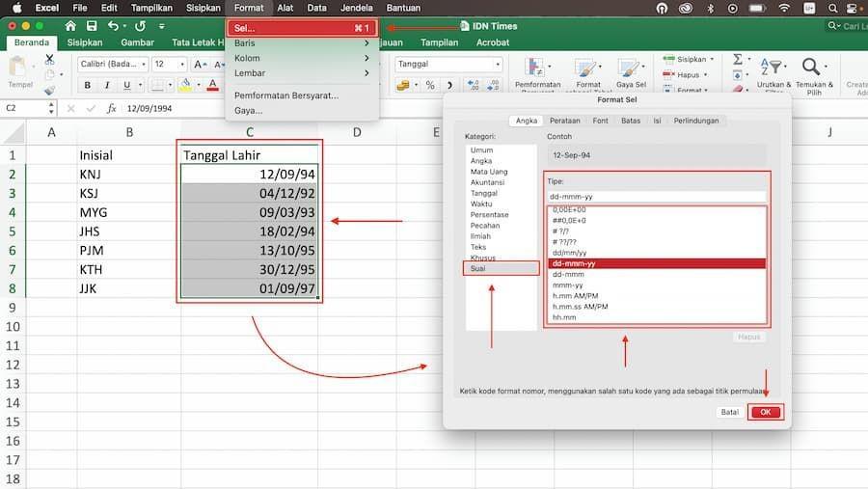Toggle Bold formatting
This screenshot has height=489, width=868.
(88, 85)
